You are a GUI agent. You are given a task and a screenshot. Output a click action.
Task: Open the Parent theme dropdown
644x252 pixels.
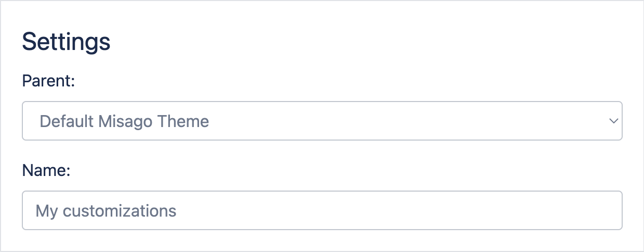[322, 121]
